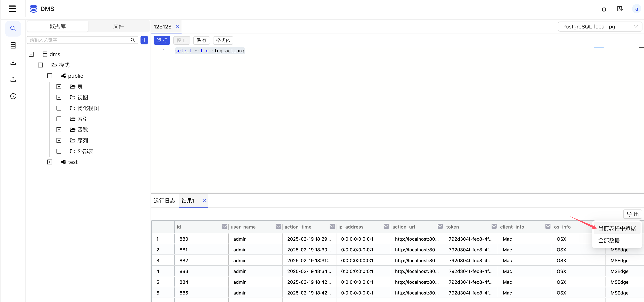
Task: Click the magnifier in keyword search box
Action: pos(133,40)
